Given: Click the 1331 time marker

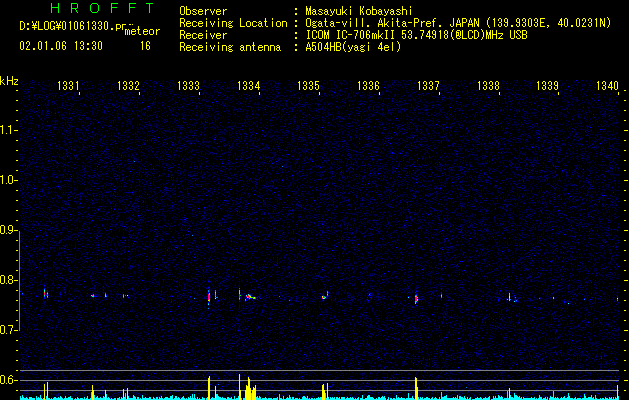Looking at the screenshot, I should [x=68, y=85].
